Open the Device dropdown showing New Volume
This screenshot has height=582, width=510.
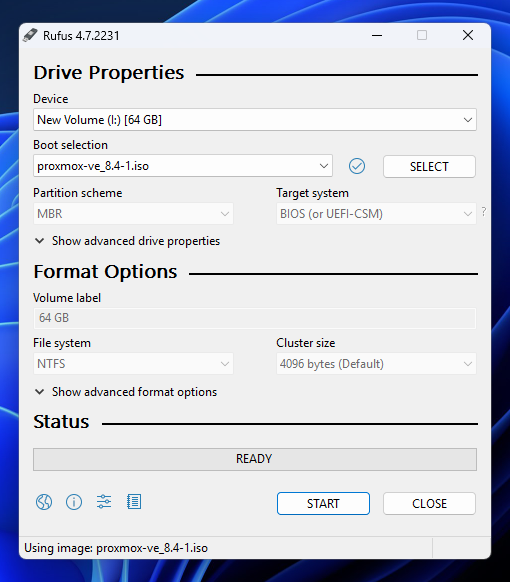(x=255, y=120)
